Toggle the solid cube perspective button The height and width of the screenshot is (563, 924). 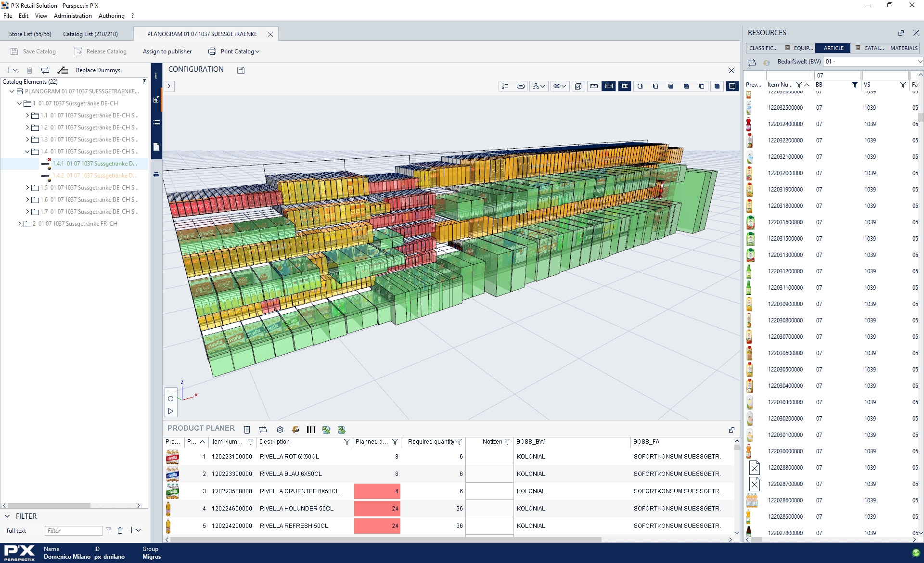point(717,86)
